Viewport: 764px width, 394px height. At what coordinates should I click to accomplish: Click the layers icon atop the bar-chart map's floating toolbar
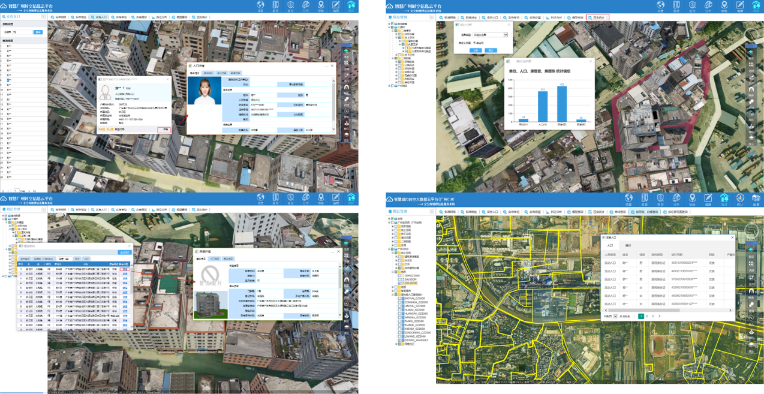tap(752, 51)
